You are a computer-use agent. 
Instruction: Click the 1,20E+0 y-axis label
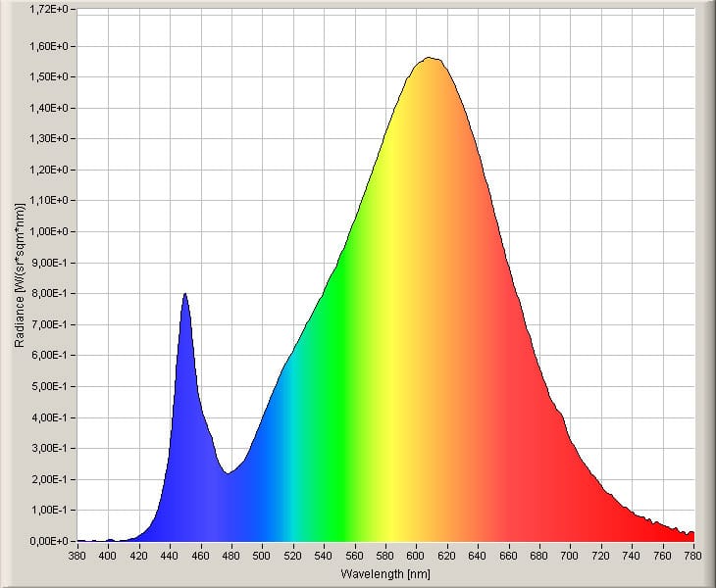[48, 170]
